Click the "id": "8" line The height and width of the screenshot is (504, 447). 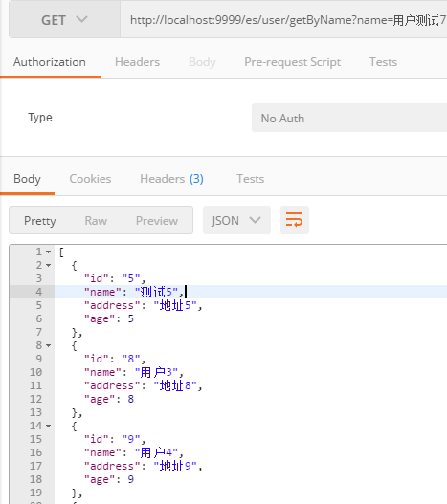click(x=115, y=359)
